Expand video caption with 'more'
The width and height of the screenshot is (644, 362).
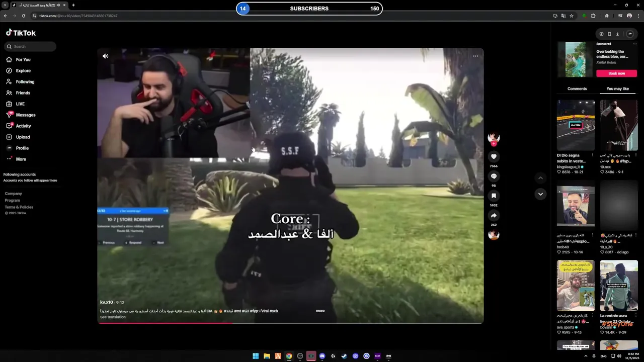point(320,311)
